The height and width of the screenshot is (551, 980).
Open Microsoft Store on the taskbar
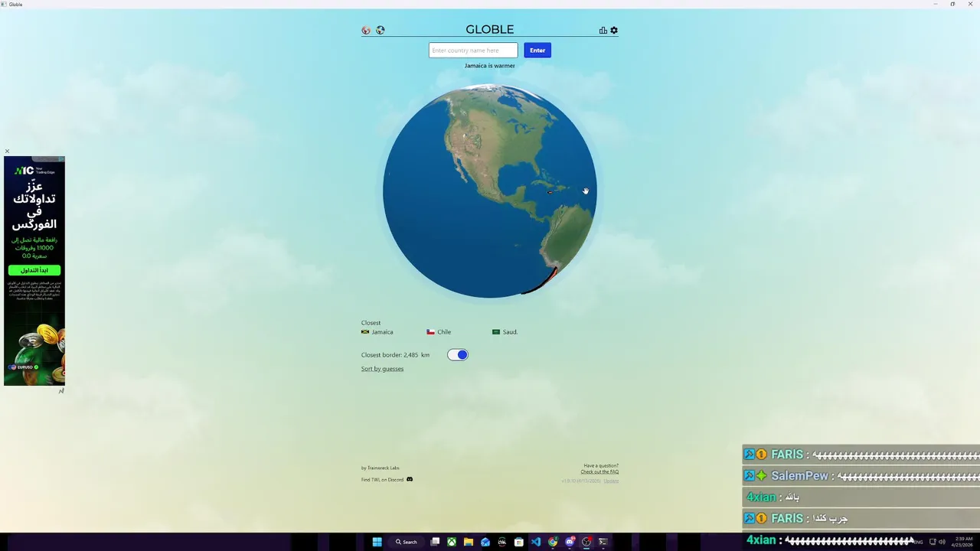click(519, 542)
